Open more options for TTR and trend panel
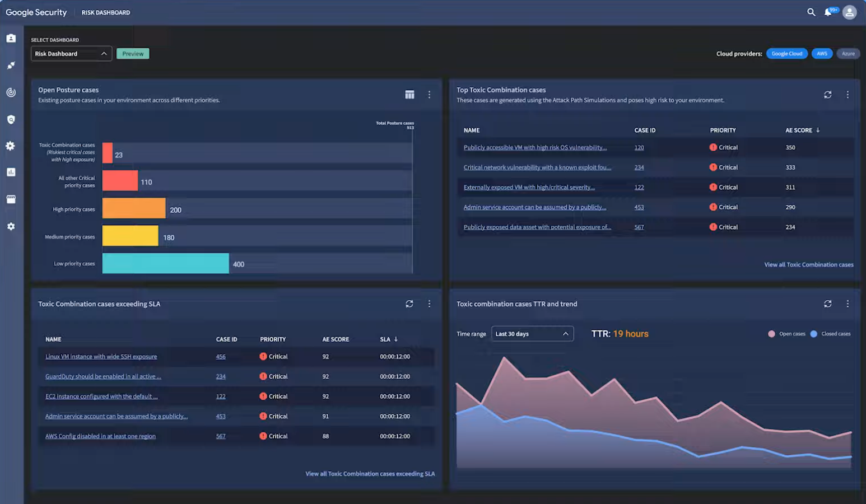This screenshot has height=504, width=866. 848,304
